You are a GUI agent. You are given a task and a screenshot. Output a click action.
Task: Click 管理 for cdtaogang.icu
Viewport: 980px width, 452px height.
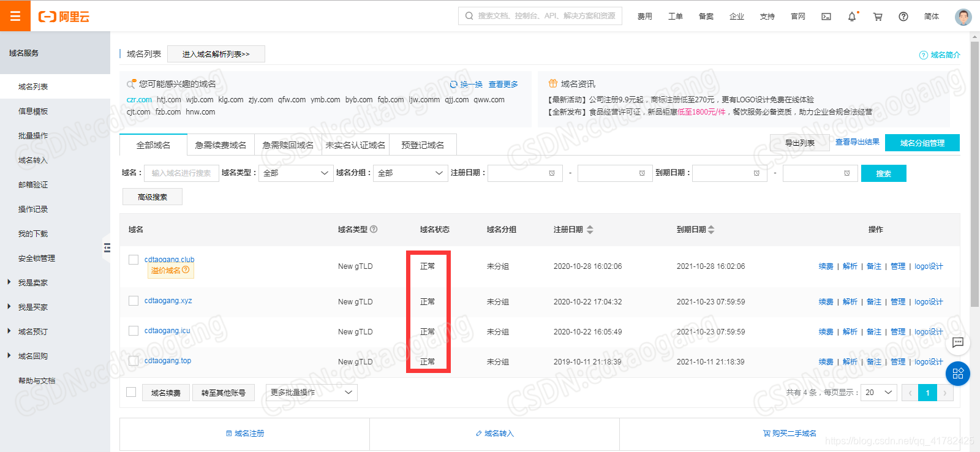pyautogui.click(x=898, y=332)
